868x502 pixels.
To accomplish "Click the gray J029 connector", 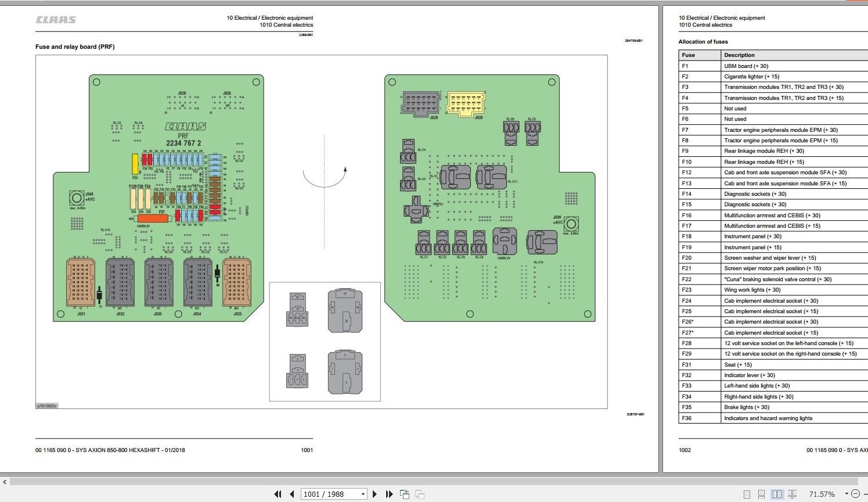I will 421,103.
